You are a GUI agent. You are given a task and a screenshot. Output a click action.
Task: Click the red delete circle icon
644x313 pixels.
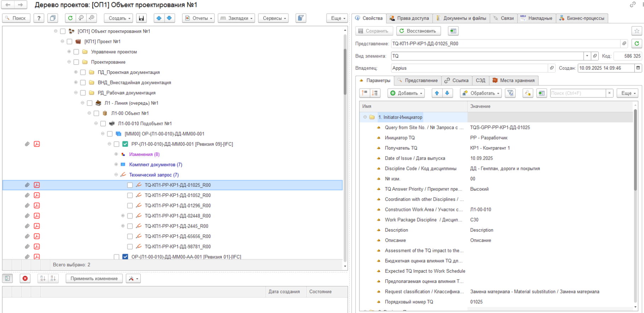pos(25,279)
